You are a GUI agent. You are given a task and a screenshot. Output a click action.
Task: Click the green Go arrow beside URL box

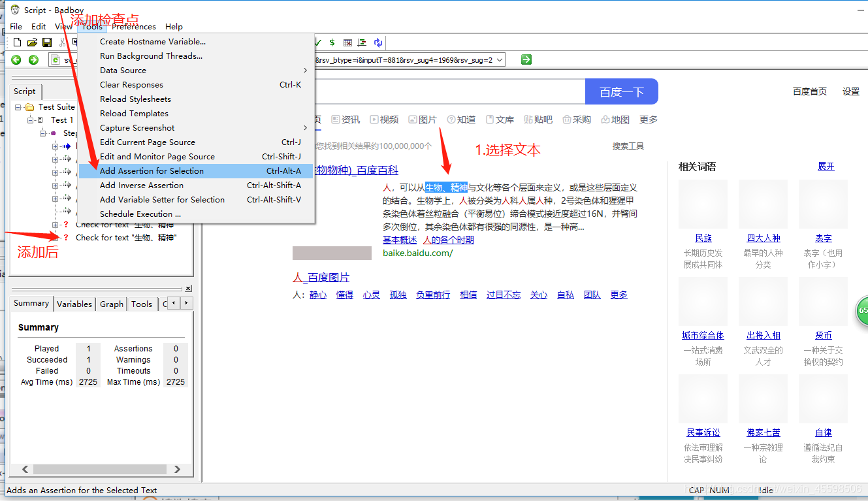pos(526,59)
